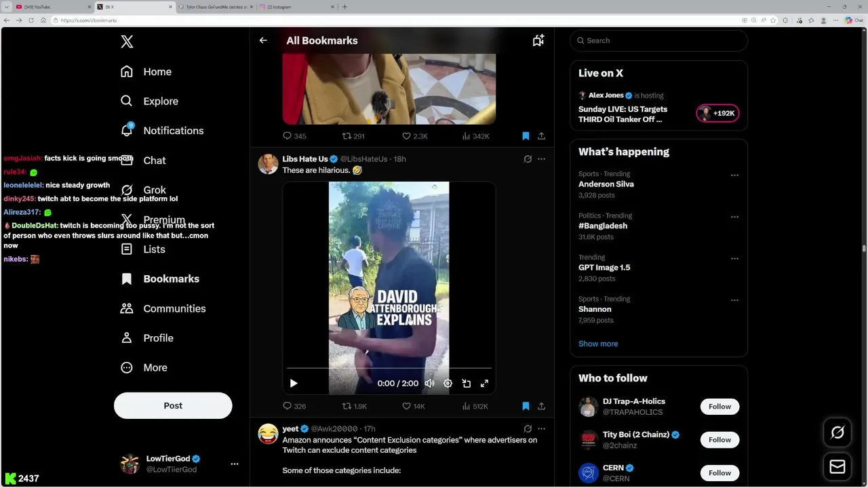
Task: Open the Lists page
Action: pos(142,249)
